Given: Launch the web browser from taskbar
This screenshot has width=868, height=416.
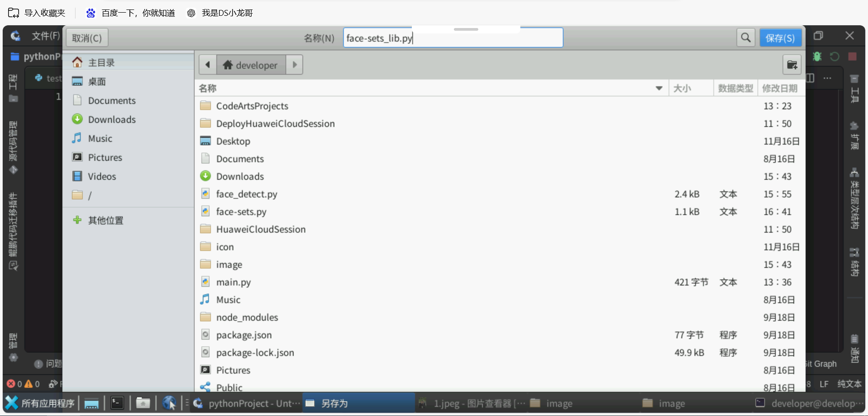Looking at the screenshot, I should tap(169, 403).
